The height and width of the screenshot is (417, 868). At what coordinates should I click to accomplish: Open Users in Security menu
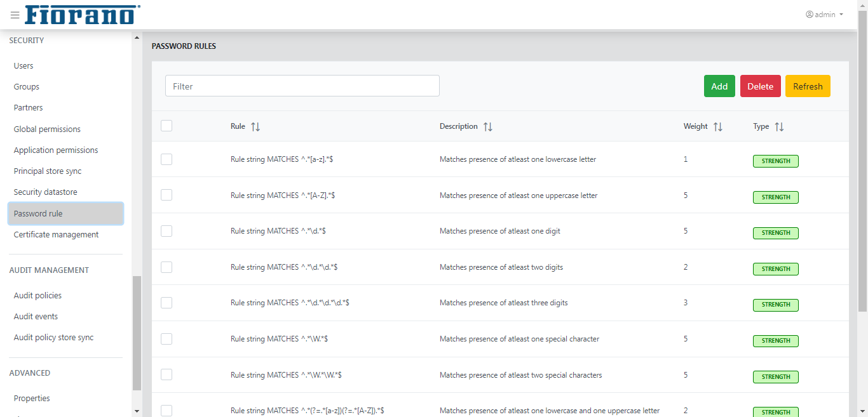tap(24, 66)
